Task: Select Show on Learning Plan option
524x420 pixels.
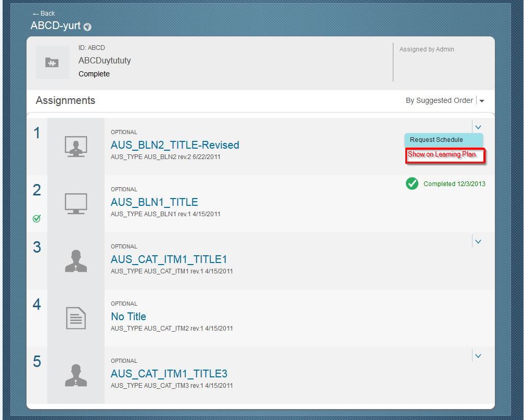Action: pyautogui.click(x=444, y=155)
